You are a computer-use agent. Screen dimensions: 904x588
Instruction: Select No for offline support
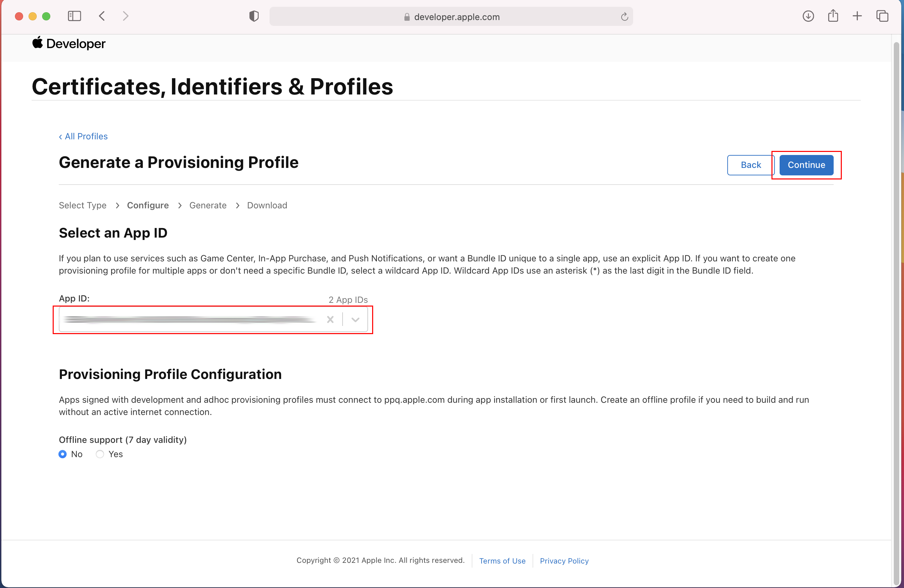tap(63, 454)
